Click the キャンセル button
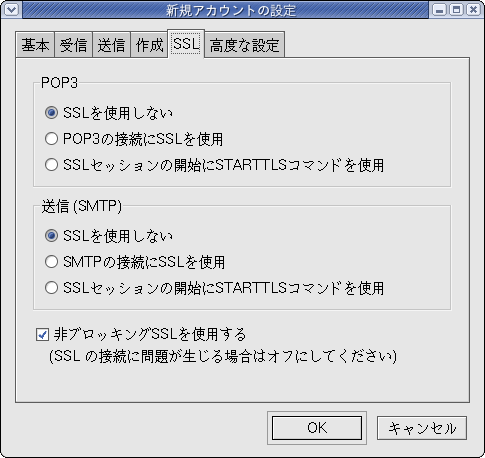This screenshot has width=485, height=458. [422, 428]
